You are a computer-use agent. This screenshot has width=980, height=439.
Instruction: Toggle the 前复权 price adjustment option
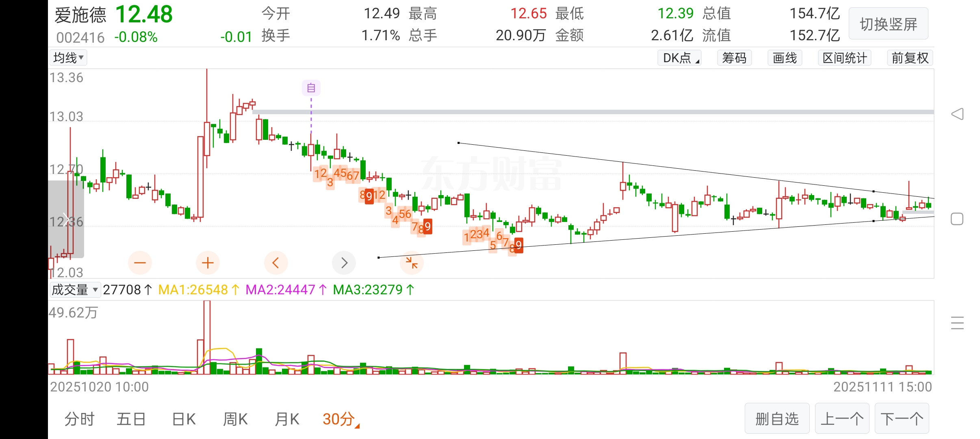click(x=910, y=58)
